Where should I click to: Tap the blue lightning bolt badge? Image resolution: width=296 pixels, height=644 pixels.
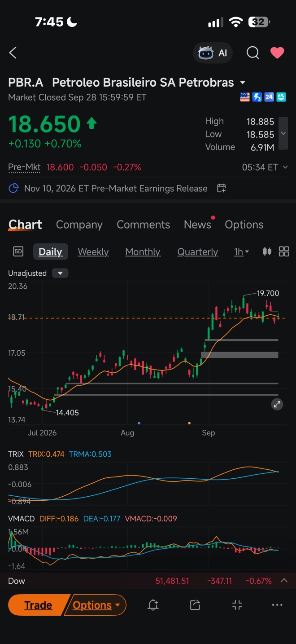257,97
